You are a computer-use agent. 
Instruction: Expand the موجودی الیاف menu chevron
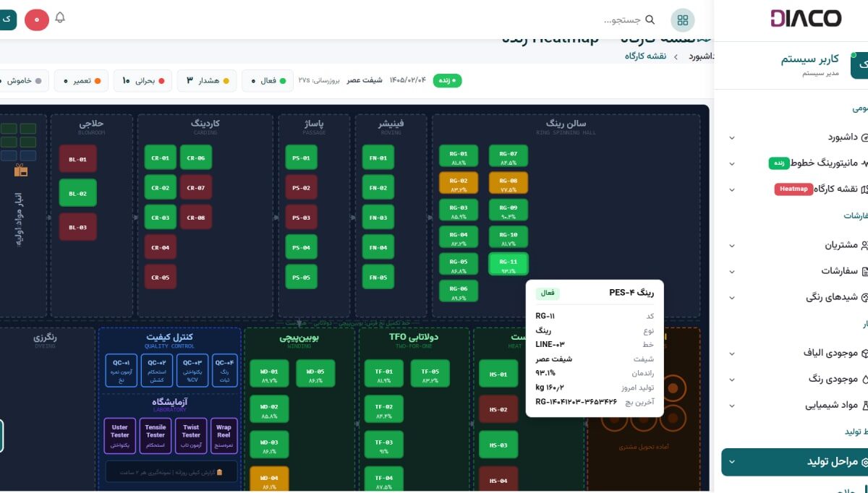click(x=731, y=354)
